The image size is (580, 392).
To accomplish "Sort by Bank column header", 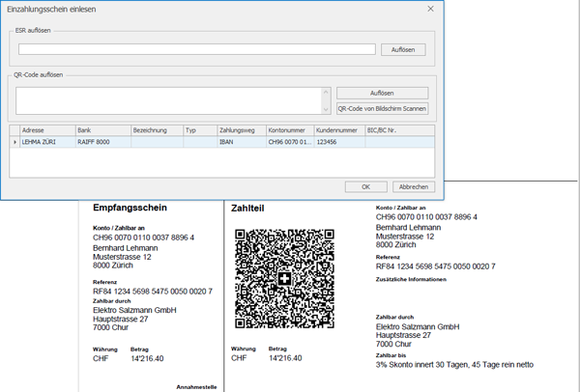I will pos(103,130).
